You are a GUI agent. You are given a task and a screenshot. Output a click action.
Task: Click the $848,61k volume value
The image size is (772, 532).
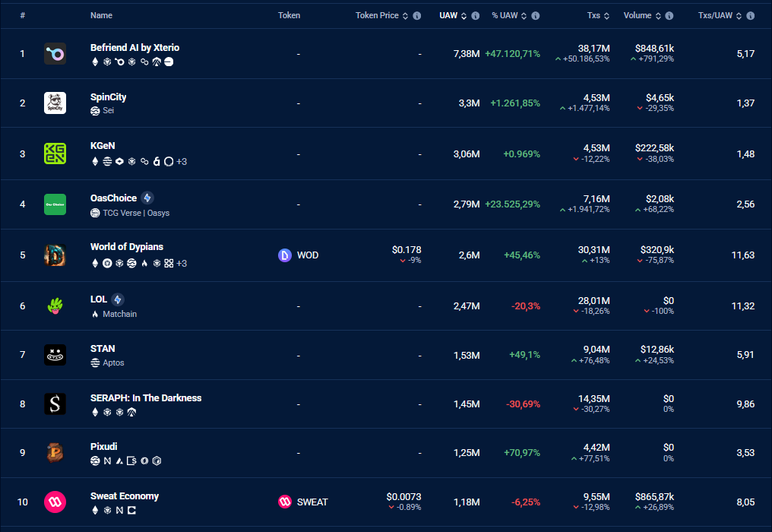point(654,49)
